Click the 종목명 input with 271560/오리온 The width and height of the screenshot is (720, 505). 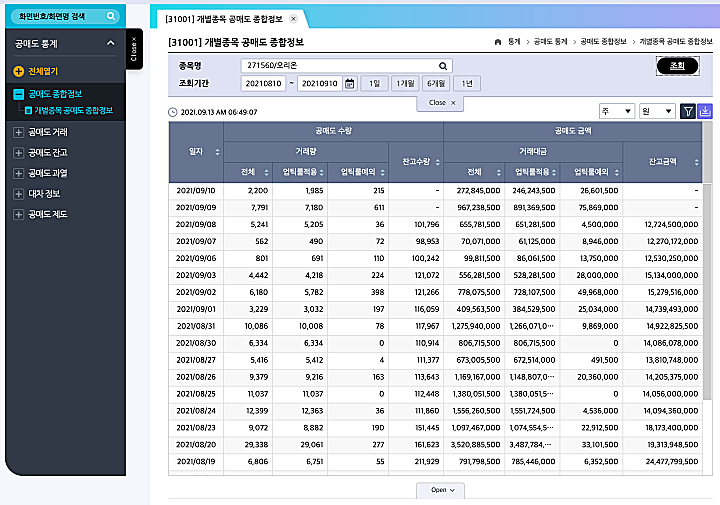[x=347, y=66]
